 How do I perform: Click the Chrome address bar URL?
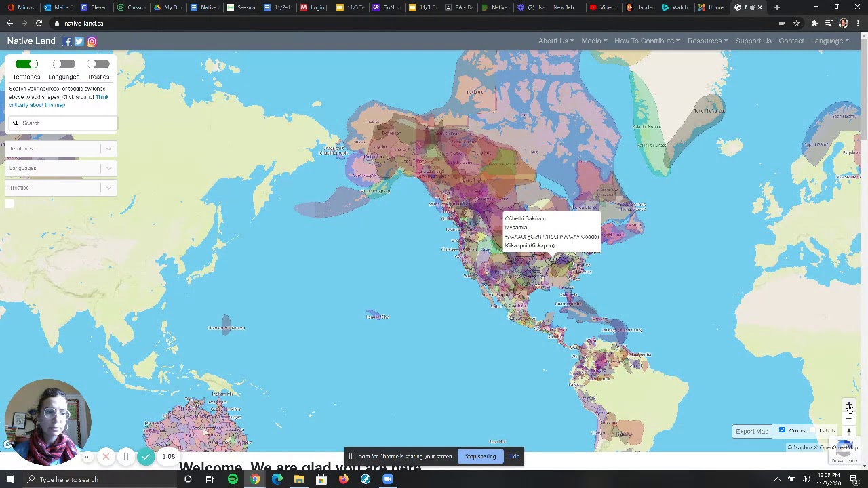coord(84,24)
